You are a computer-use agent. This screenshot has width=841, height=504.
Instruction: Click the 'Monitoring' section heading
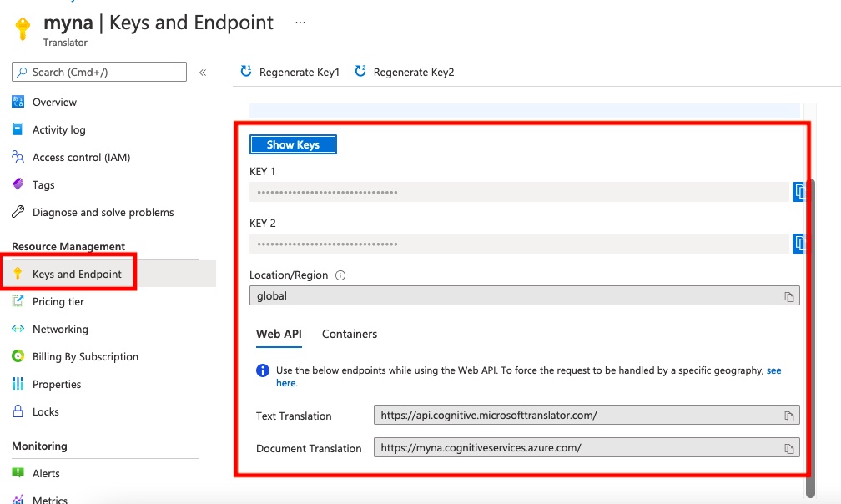[39, 446]
